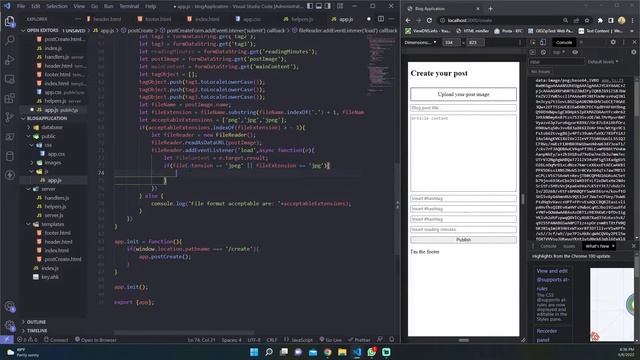Select the Console tab in DevTools

click(x=564, y=42)
